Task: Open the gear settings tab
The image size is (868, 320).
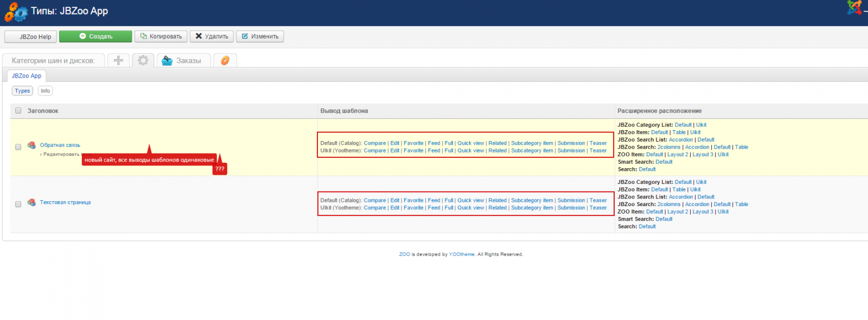Action: [x=143, y=60]
